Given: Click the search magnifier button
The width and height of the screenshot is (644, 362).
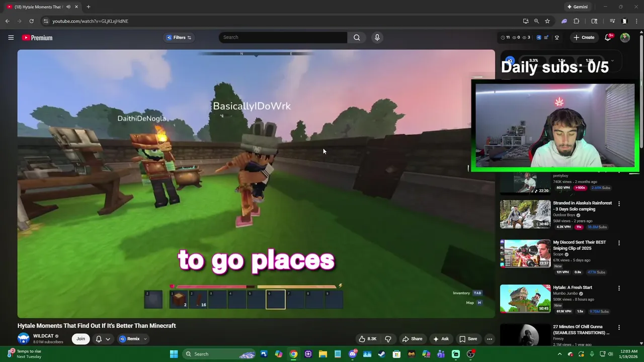Looking at the screenshot, I should tap(357, 37).
